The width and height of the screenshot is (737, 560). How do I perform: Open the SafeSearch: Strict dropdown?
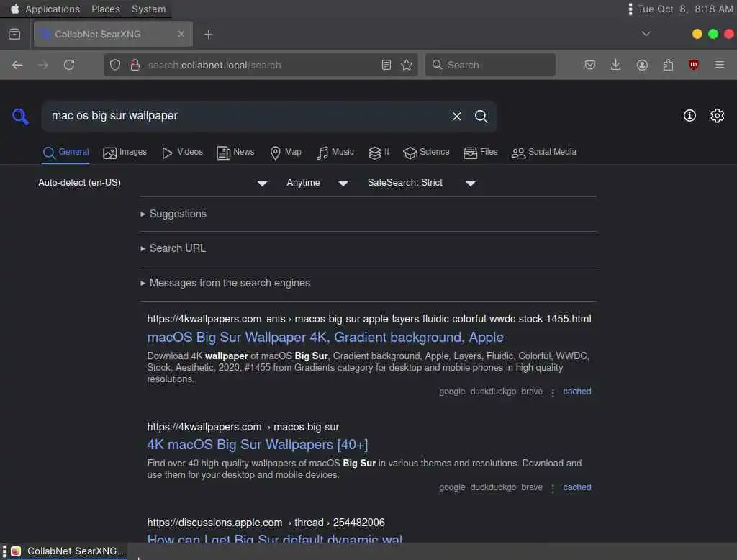422,183
